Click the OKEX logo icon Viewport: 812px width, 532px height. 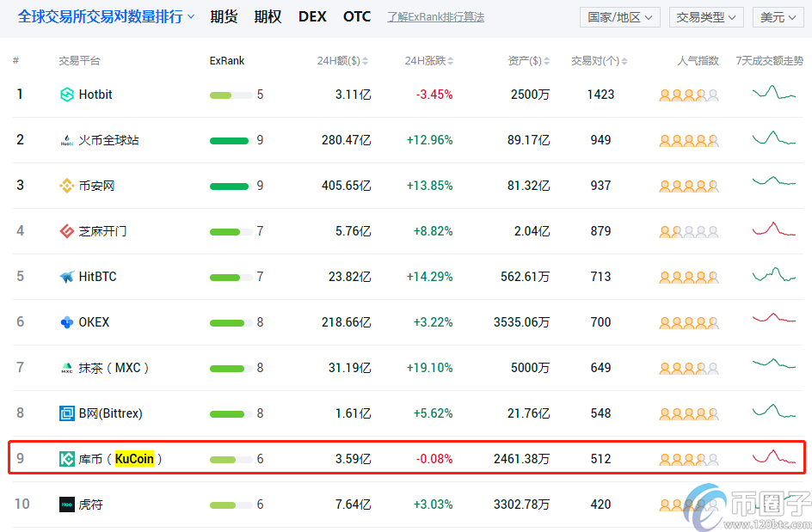(67, 322)
